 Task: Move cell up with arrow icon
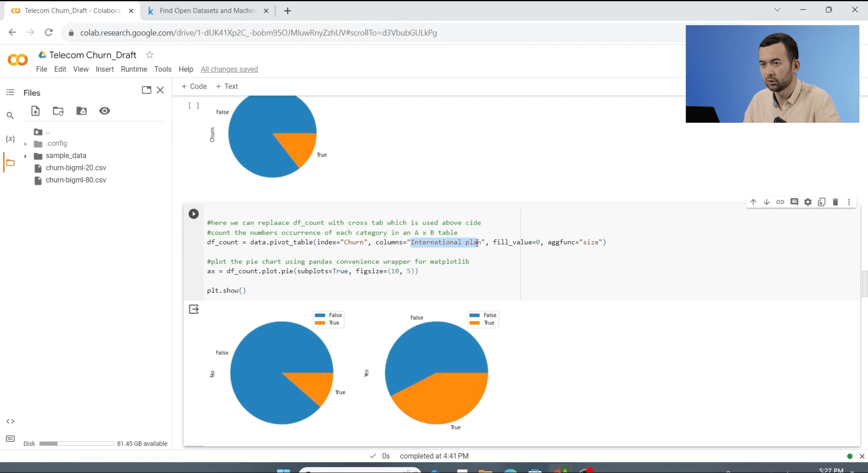[x=753, y=202]
